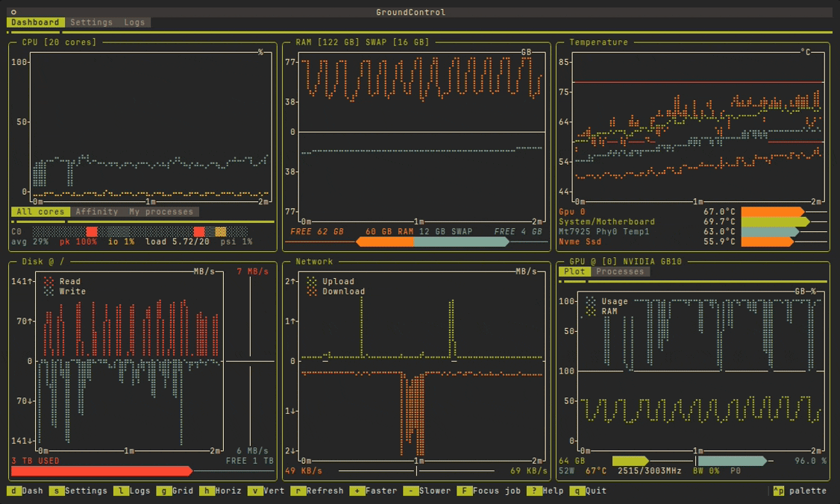
Task: Click the C0 core heatmap strip
Action: click(140, 231)
